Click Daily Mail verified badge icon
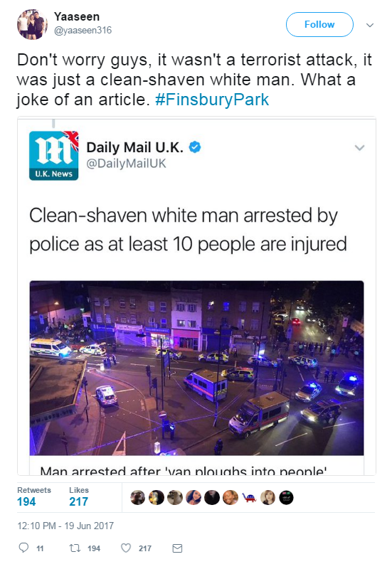This screenshot has height=569, width=392. click(x=195, y=147)
